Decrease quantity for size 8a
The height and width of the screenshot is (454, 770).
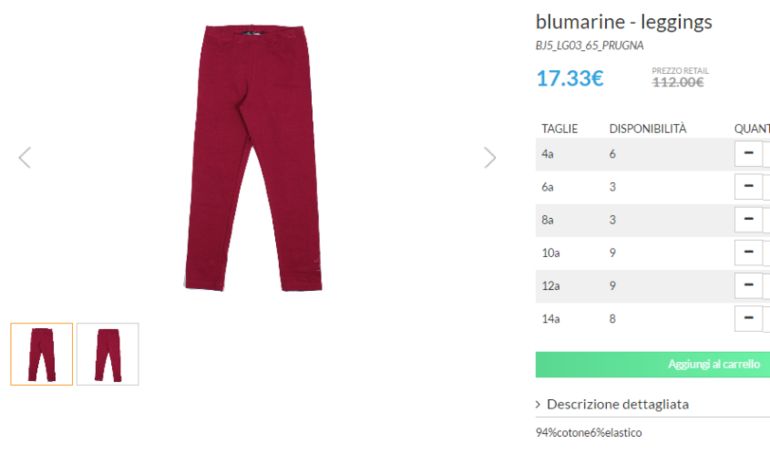[x=748, y=219]
